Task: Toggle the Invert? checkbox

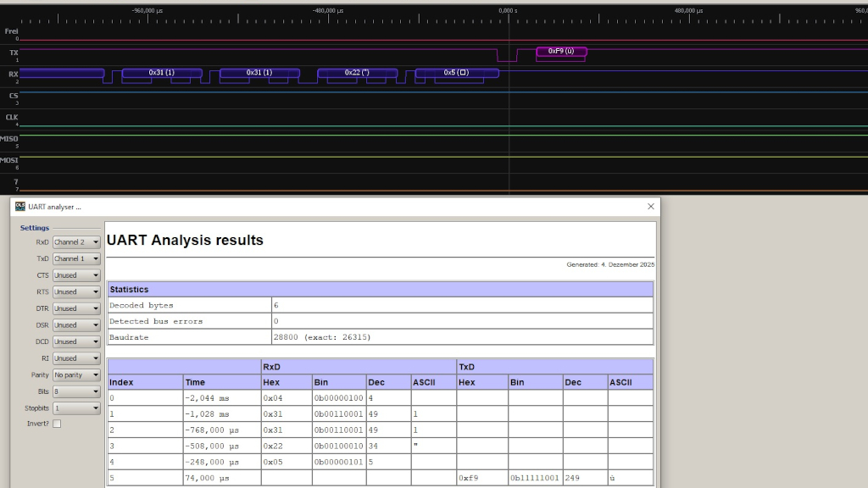Action: 57,424
